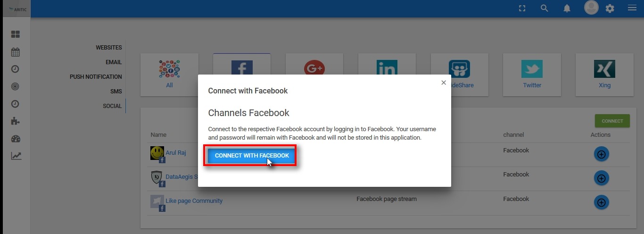Click DataAegis shield profile picture
The width and height of the screenshot is (644, 234).
(x=157, y=177)
